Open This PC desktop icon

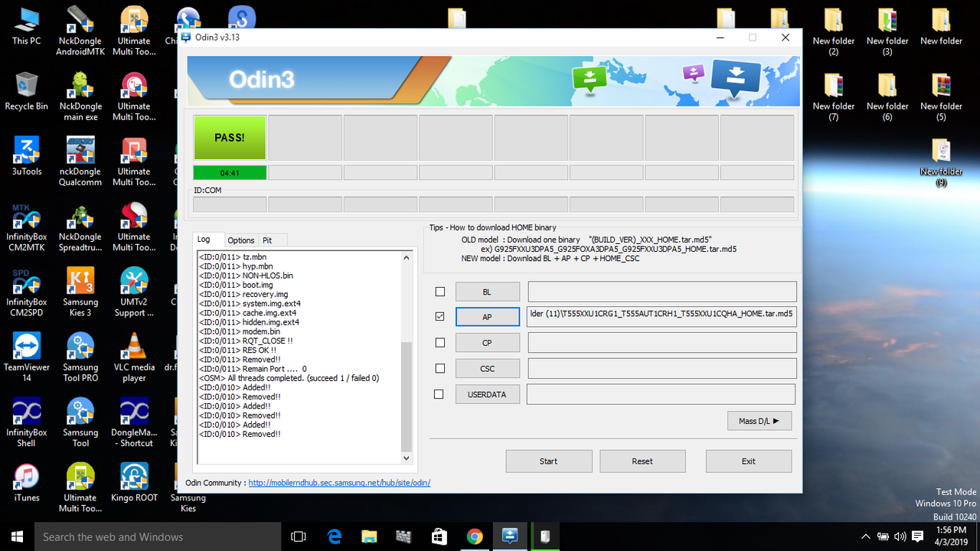(26, 25)
